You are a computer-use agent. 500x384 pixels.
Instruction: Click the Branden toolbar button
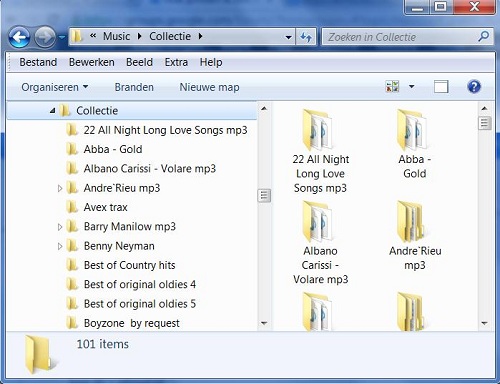click(134, 87)
